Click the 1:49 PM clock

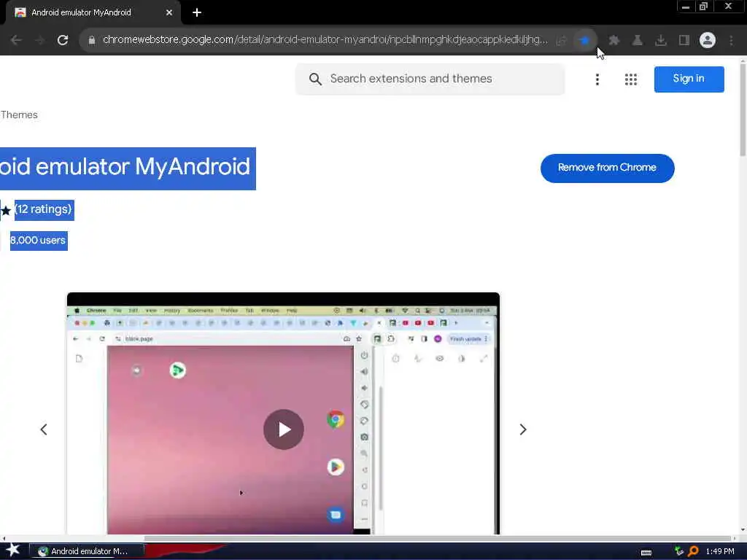tap(720, 551)
